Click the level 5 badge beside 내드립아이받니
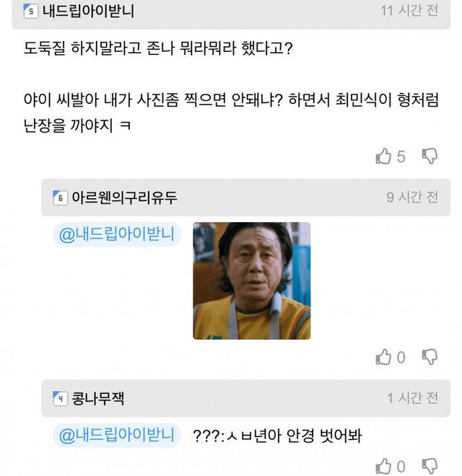The width and height of the screenshot is (462, 476). [31, 12]
